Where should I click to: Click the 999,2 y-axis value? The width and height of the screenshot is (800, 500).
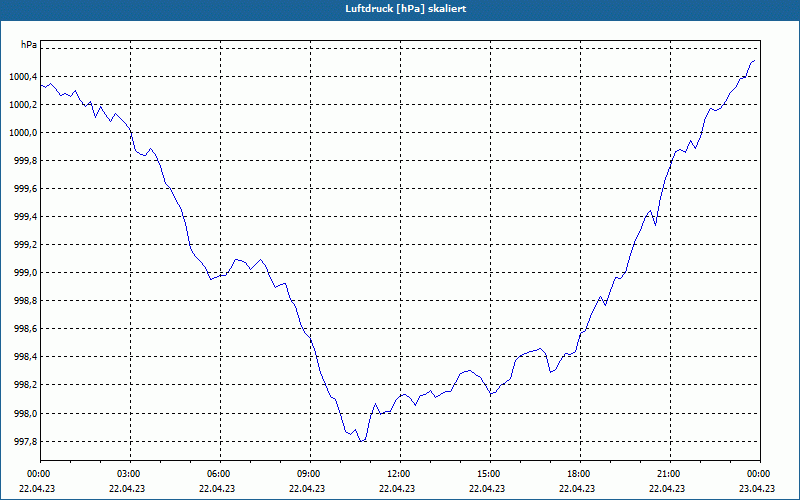click(x=26, y=245)
